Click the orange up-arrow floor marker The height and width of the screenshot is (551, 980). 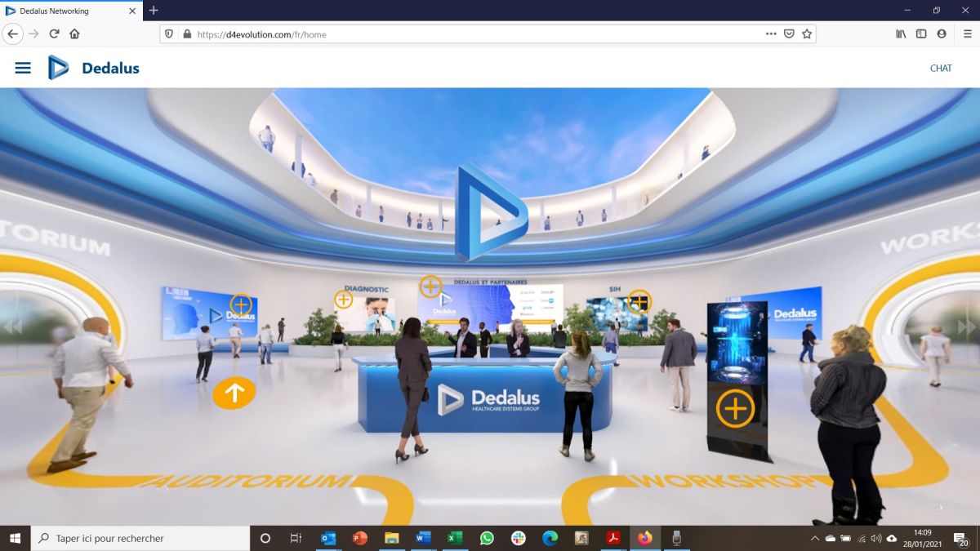234,393
